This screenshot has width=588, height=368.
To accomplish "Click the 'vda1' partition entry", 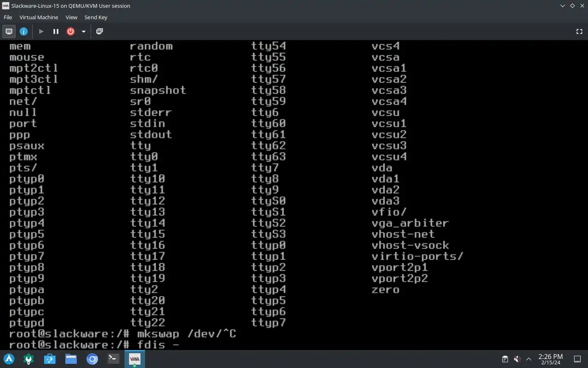I will coord(385,179).
